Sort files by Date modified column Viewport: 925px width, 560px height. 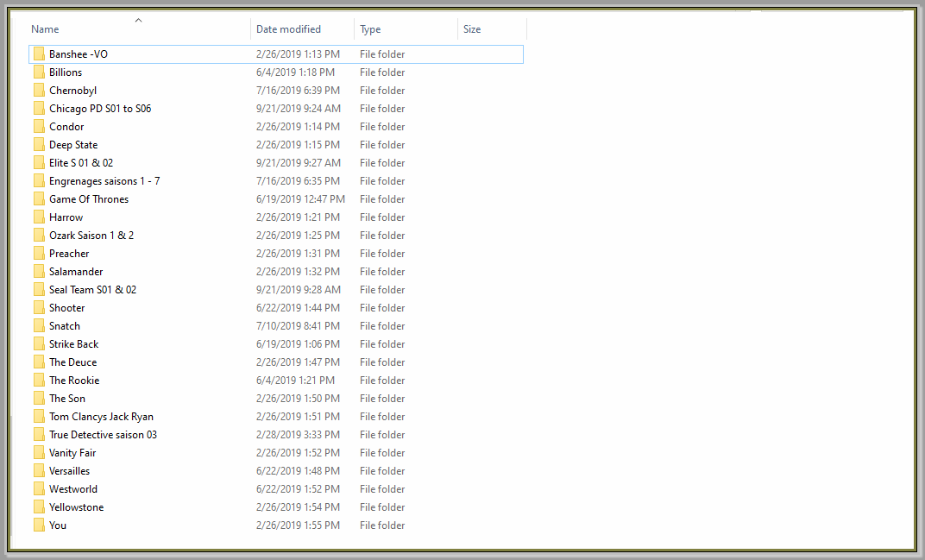[288, 29]
